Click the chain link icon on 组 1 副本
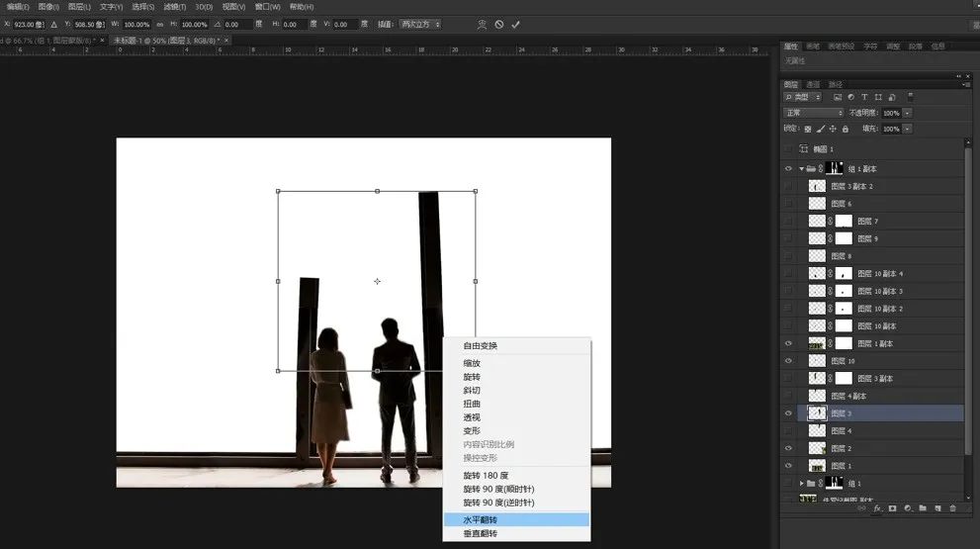Image resolution: width=980 pixels, height=549 pixels. pos(821,168)
